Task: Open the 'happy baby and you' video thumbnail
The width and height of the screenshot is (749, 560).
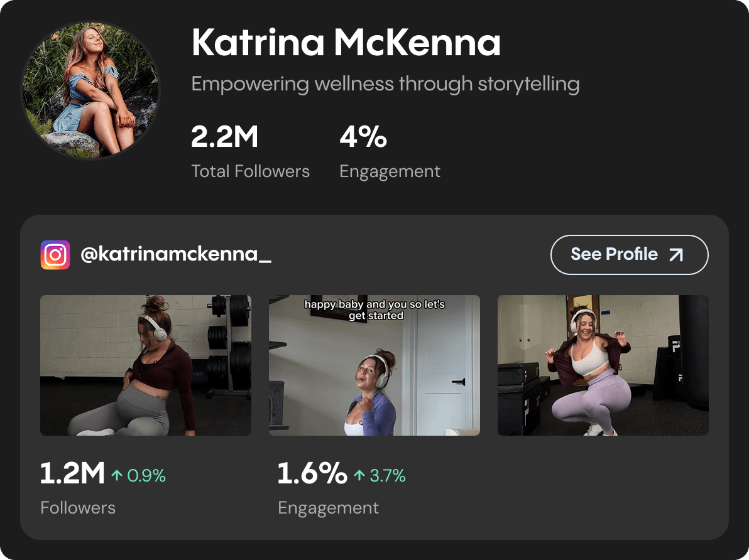Action: coord(374,365)
